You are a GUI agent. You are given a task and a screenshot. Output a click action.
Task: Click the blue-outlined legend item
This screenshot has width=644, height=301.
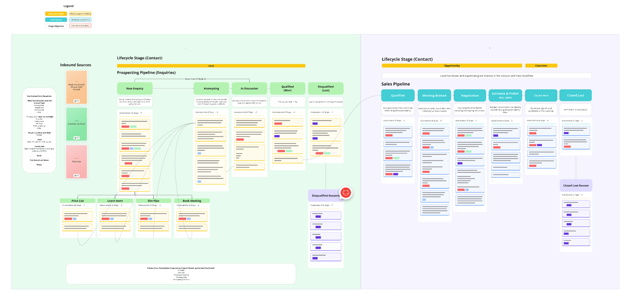[80, 20]
